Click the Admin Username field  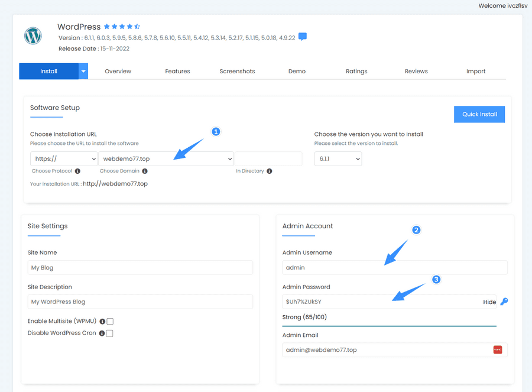pos(395,267)
